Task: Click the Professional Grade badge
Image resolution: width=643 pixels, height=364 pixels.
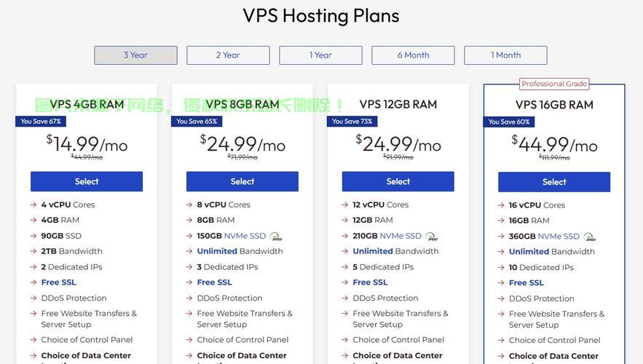Action: tap(554, 84)
